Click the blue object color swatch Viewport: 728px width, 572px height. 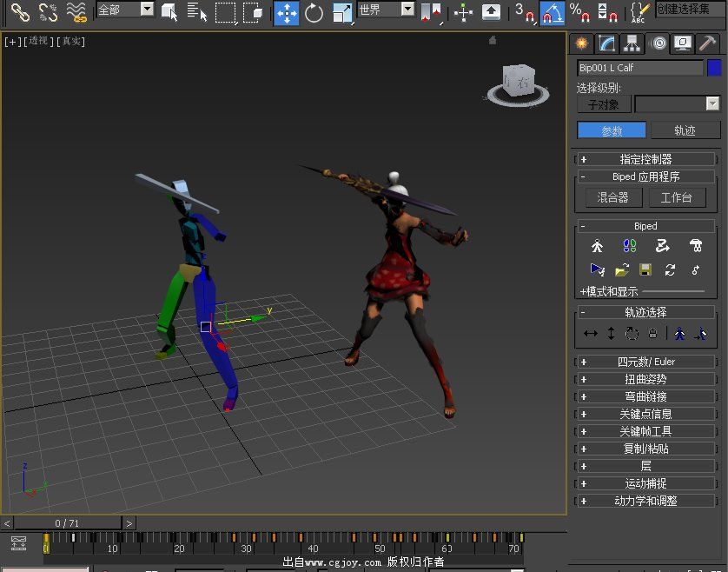[714, 68]
